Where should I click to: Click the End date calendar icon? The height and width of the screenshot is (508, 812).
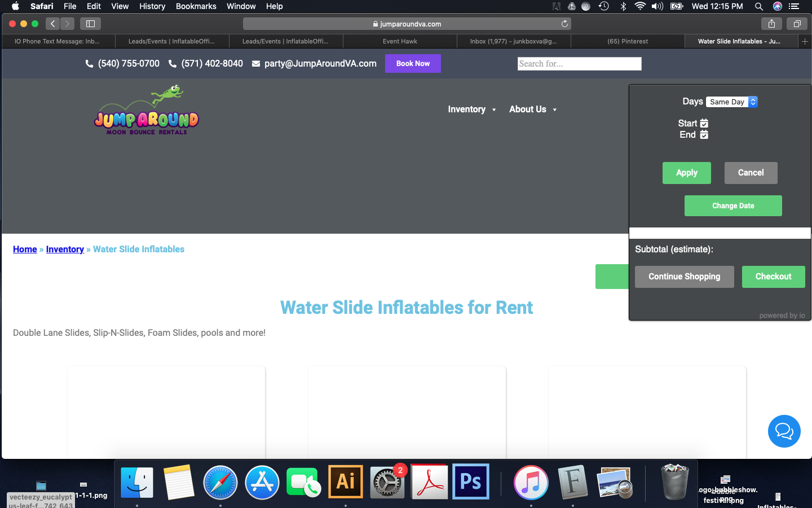(x=704, y=134)
